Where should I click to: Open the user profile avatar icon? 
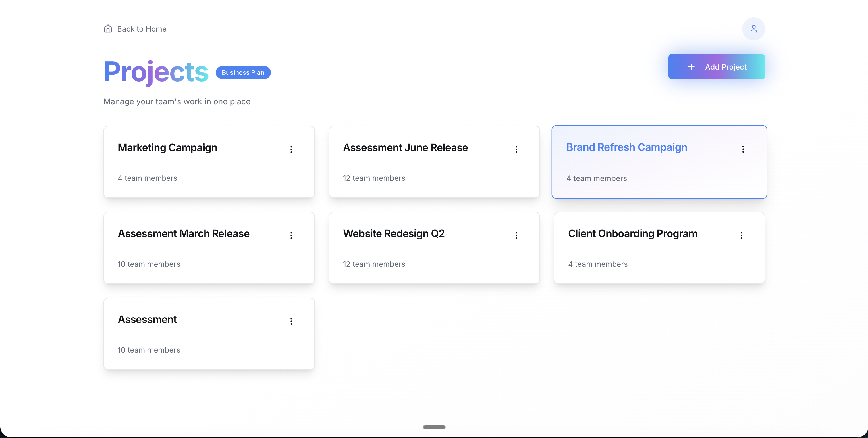click(753, 29)
